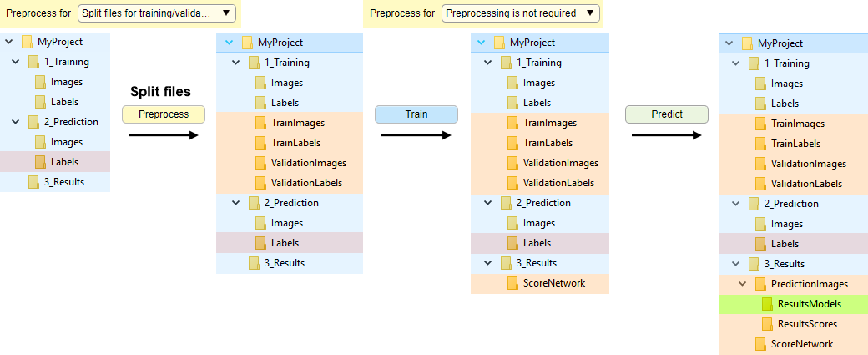The width and height of the screenshot is (868, 355).
Task: Click the ScoreNetwork folder icon in third tree
Action: coord(514,283)
